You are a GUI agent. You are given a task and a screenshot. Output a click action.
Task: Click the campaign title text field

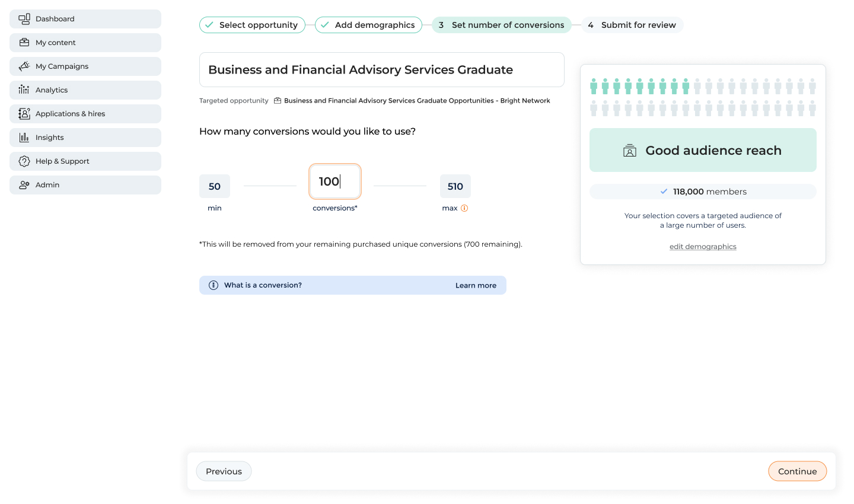[381, 70]
